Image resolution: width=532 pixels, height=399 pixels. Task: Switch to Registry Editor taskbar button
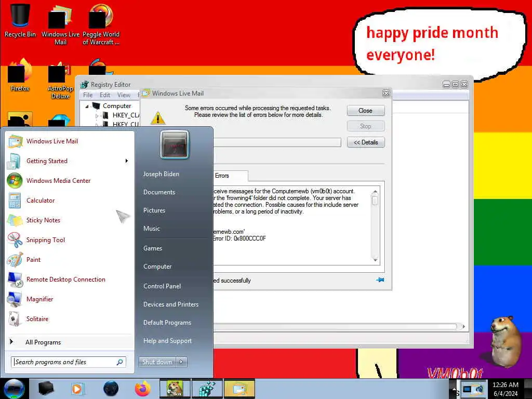tap(207, 389)
